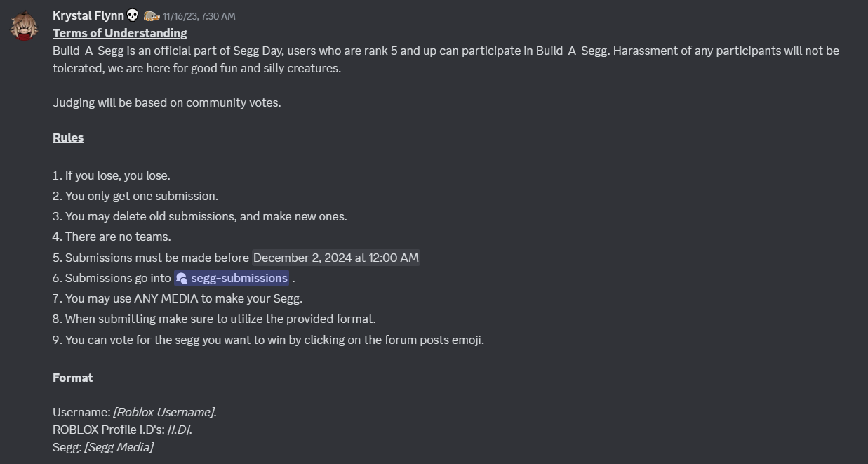Click the 'You may use ANY MEDIA' rule line
This screenshot has height=464, width=868.
178,298
